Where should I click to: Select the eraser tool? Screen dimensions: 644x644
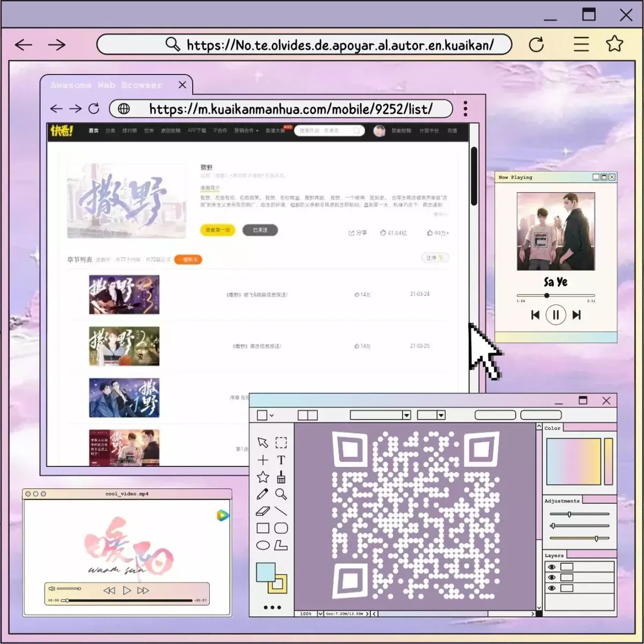pos(263,511)
